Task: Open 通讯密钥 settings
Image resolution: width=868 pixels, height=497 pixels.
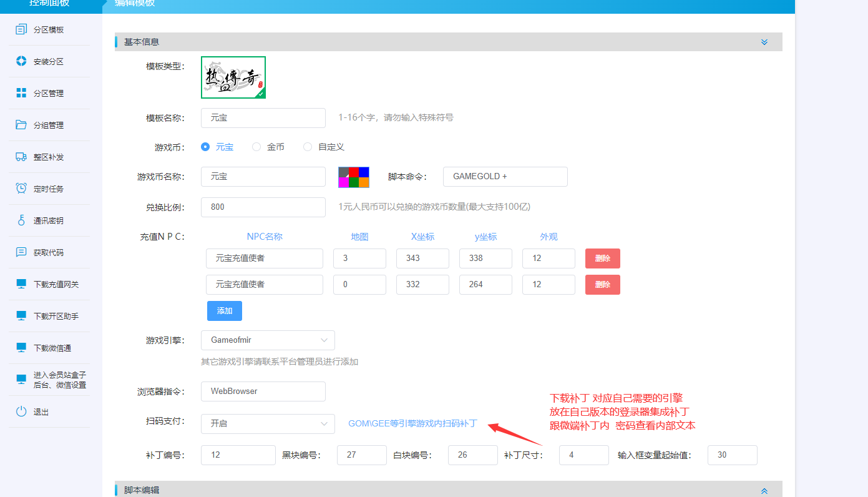Action: [40, 220]
